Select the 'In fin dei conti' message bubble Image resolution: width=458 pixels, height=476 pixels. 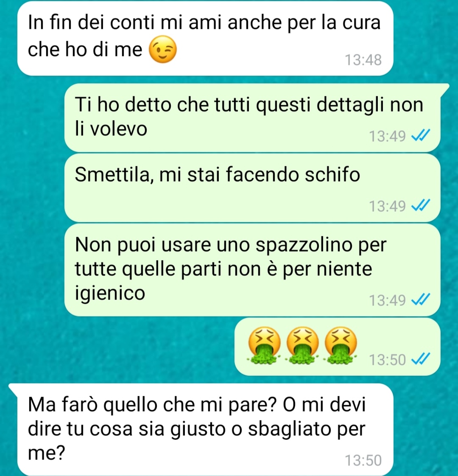[x=206, y=39]
